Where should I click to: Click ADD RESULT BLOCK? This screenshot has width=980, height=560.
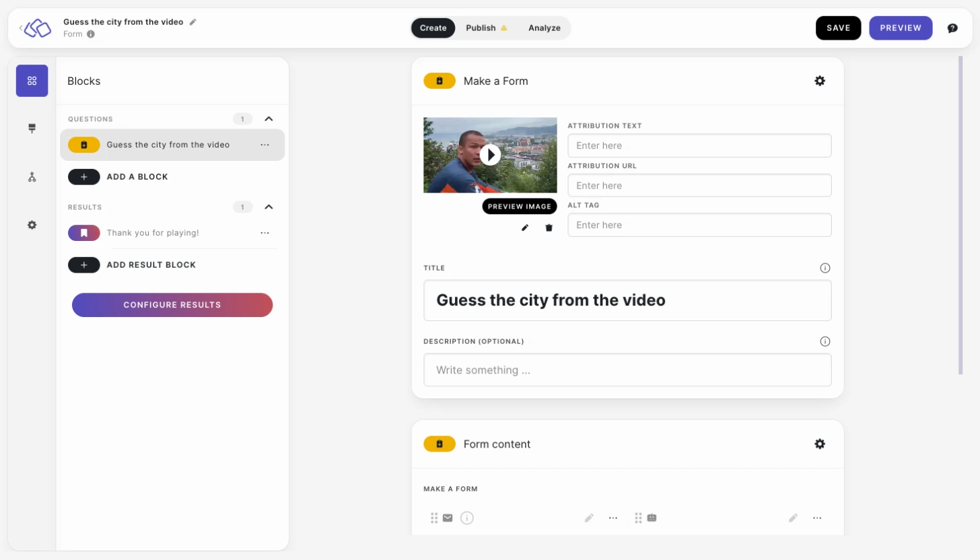tap(132, 265)
